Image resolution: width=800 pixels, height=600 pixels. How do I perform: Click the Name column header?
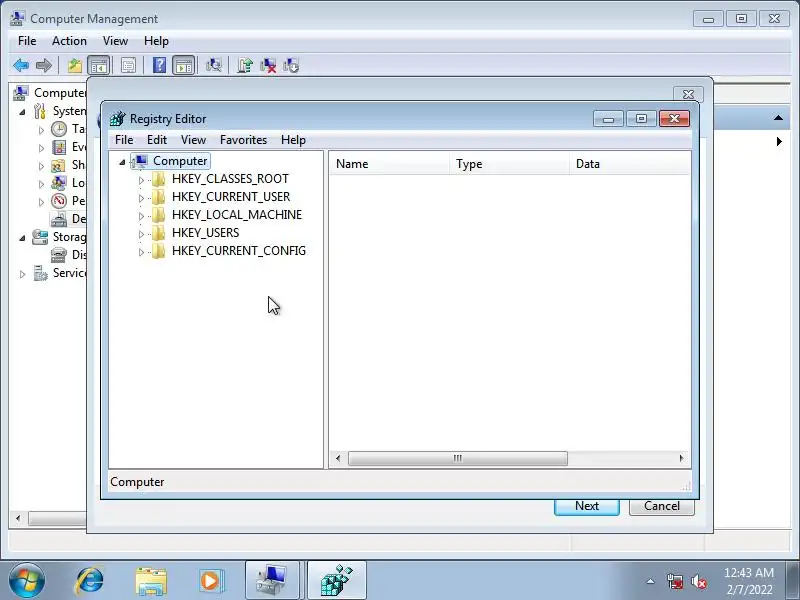coord(389,164)
